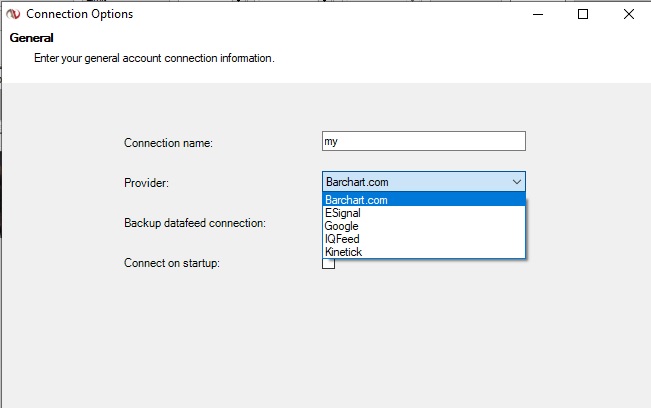
Task: Click the 'Connection Options' window title text
Action: (x=79, y=14)
